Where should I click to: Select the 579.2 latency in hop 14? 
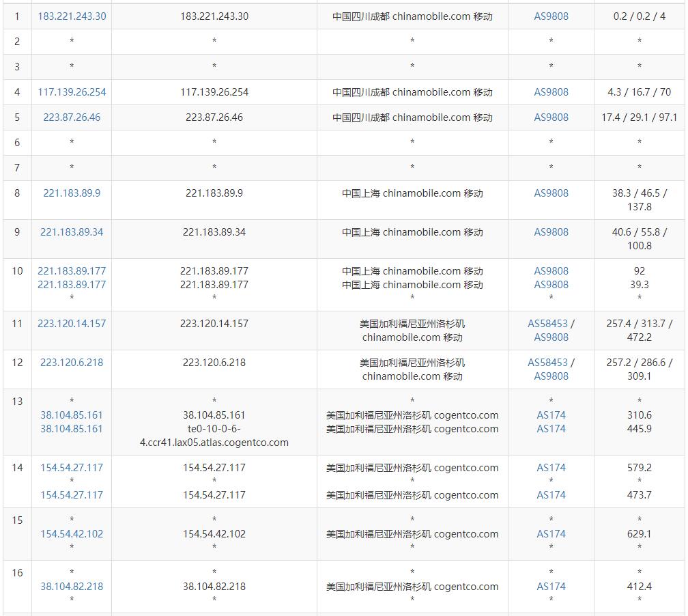click(640, 468)
